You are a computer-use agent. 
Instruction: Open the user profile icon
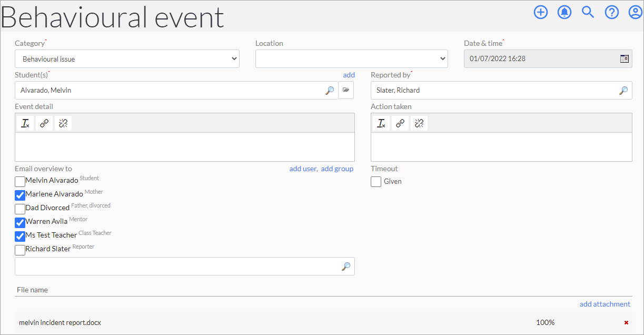(x=636, y=12)
